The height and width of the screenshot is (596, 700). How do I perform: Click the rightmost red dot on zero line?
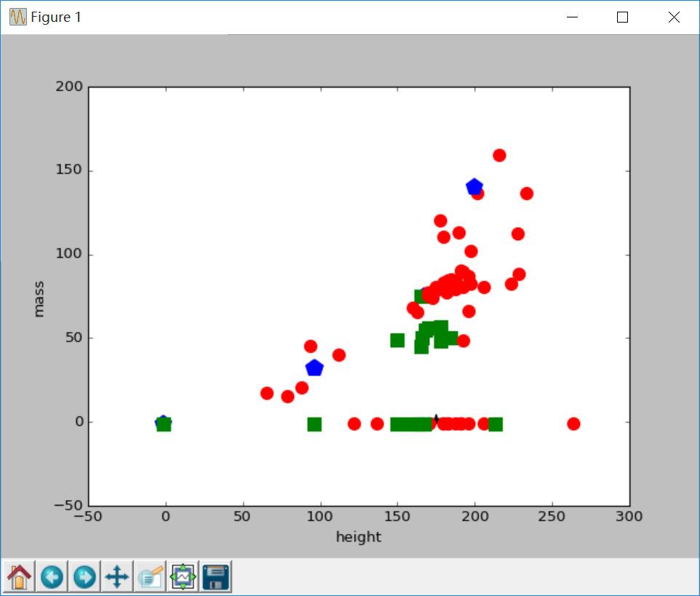pos(573,424)
